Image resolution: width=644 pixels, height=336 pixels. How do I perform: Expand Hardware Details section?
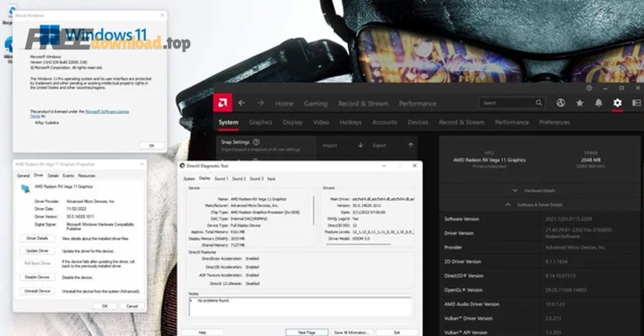tap(540, 191)
